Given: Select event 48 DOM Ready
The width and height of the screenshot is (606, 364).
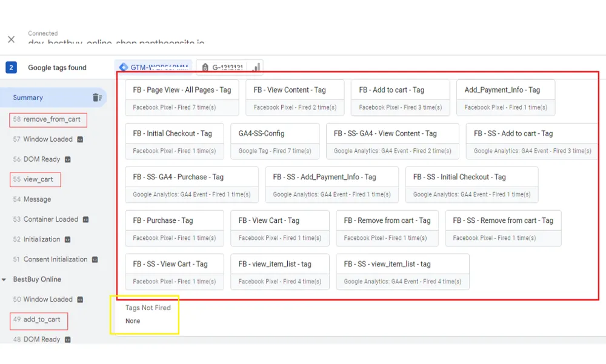Looking at the screenshot, I should [x=37, y=339].
